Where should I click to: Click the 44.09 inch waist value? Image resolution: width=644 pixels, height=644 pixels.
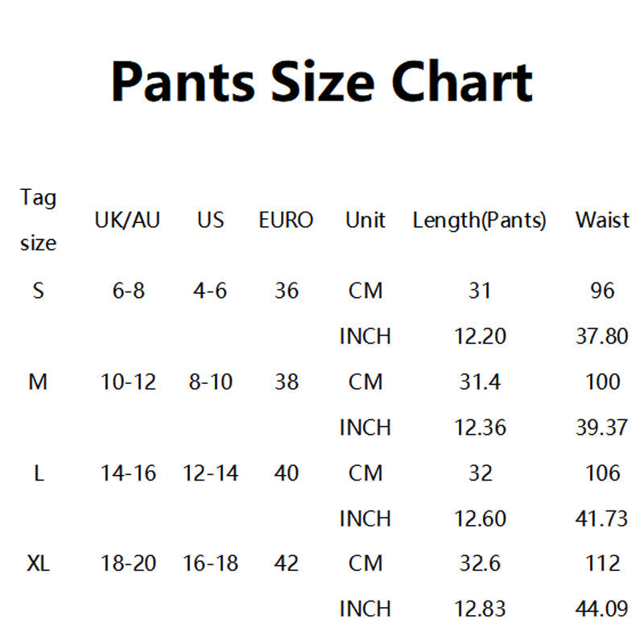click(601, 609)
